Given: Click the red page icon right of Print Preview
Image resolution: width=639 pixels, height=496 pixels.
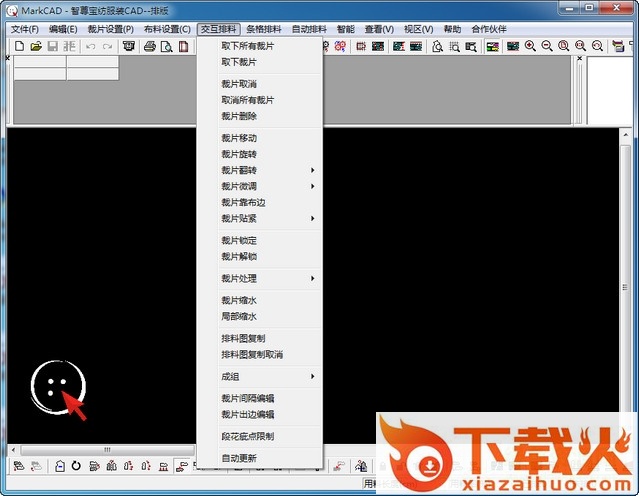Looking at the screenshot, I should [183, 46].
